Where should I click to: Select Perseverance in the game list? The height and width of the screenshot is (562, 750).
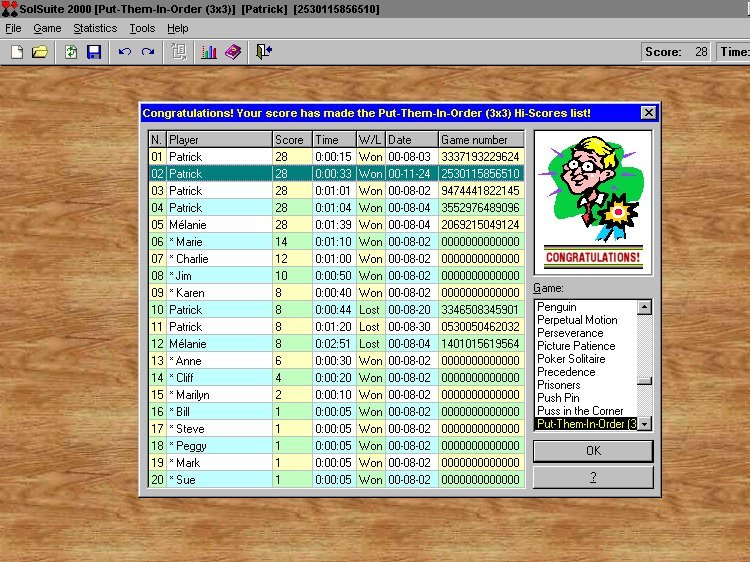[586, 332]
